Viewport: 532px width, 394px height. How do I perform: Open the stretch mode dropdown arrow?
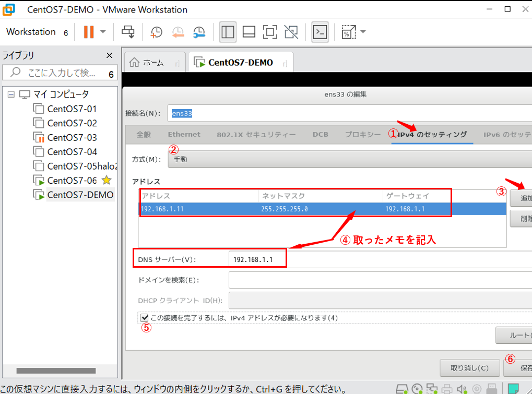(x=363, y=32)
